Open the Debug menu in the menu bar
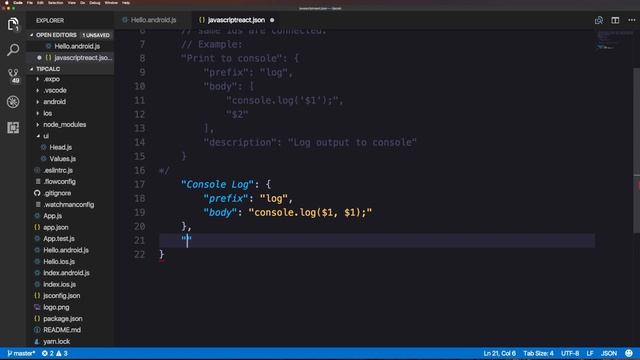 coord(95,3)
